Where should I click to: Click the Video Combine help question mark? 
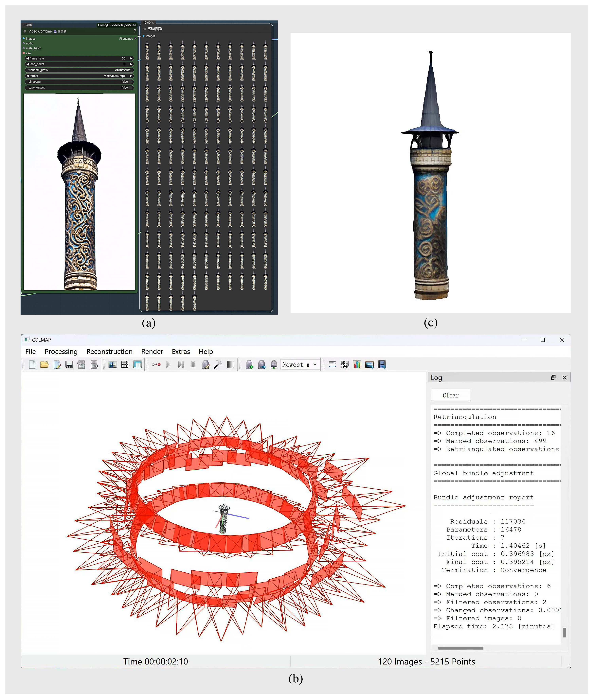pyautogui.click(x=135, y=31)
